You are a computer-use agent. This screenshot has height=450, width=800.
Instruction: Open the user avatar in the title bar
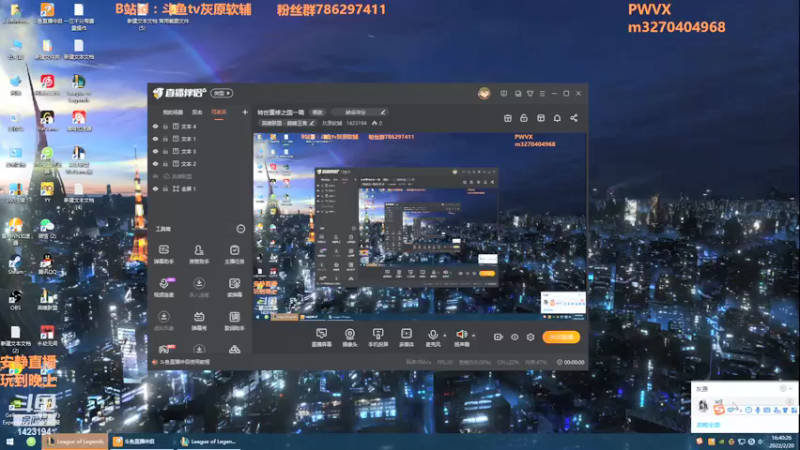click(x=484, y=93)
